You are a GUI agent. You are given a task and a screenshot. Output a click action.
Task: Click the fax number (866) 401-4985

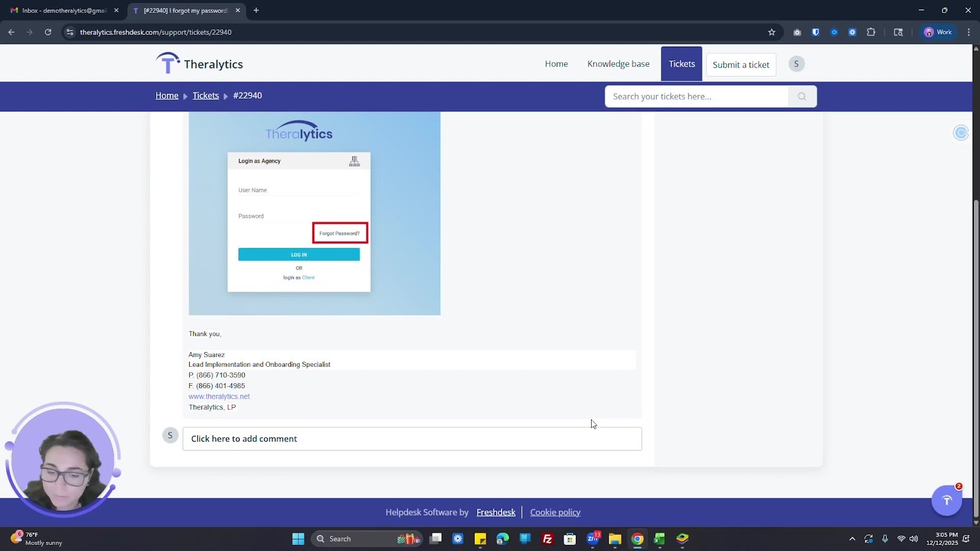[221, 386]
